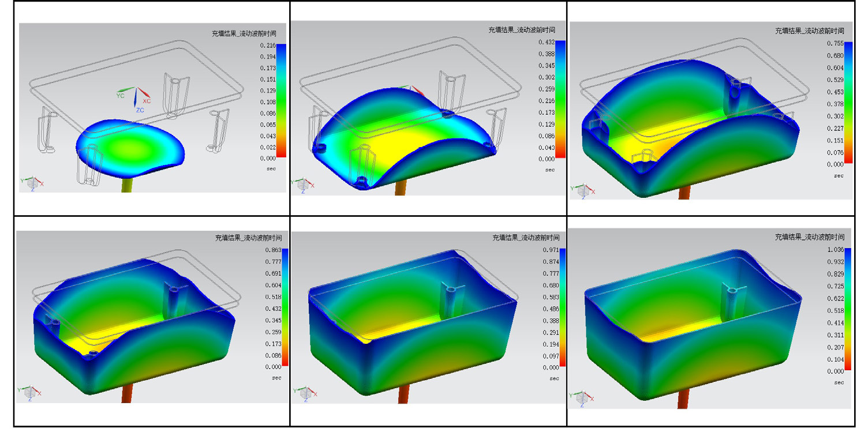This screenshot has height=432, width=868.
Task: Click the legend value 0.378
Action: [835, 104]
